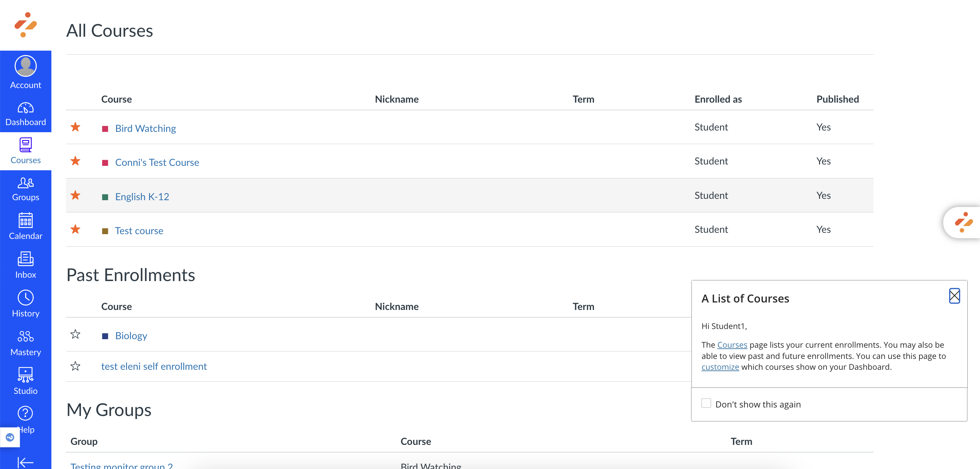This screenshot has height=469, width=980.
Task: Click the Test course color square
Action: pos(105,231)
